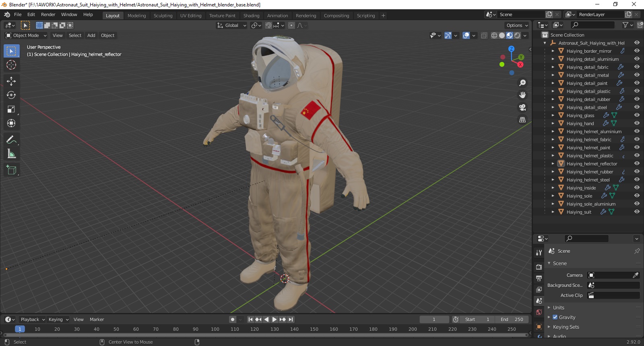This screenshot has height=346, width=644.
Task: Open the Options dropdown
Action: click(x=517, y=25)
